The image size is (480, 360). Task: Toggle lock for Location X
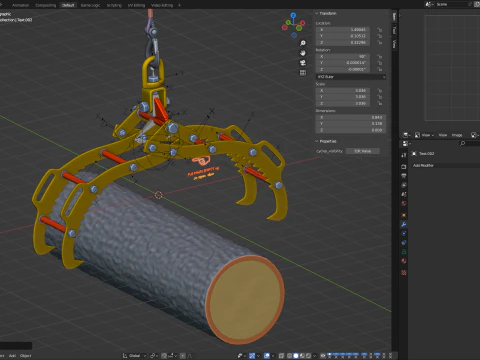pyautogui.click(x=379, y=30)
